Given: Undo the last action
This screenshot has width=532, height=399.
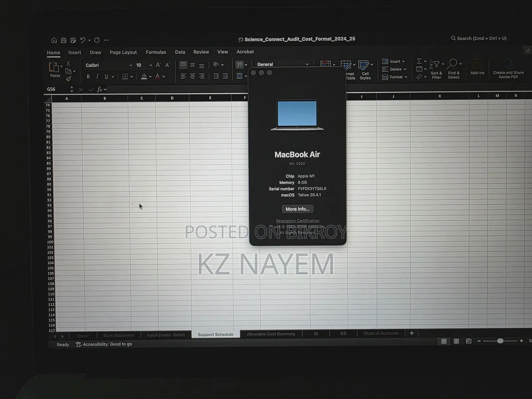Looking at the screenshot, I should coord(82,40).
